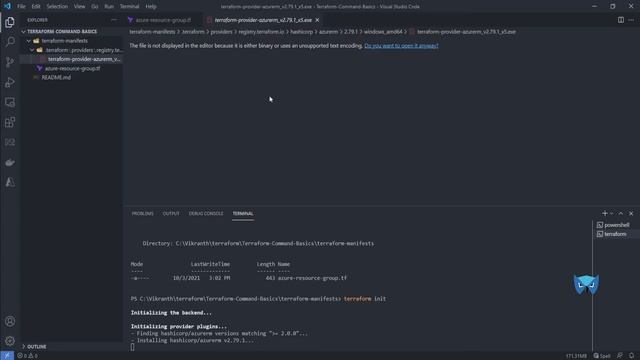Click the Spell status bar item
Viewport: 640px width, 360px height.
[x=602, y=356]
